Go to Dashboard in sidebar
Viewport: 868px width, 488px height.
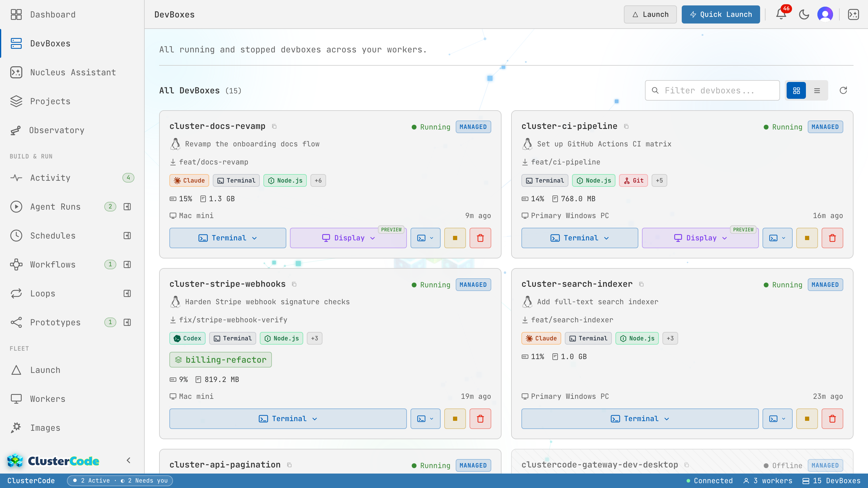coord(72,14)
